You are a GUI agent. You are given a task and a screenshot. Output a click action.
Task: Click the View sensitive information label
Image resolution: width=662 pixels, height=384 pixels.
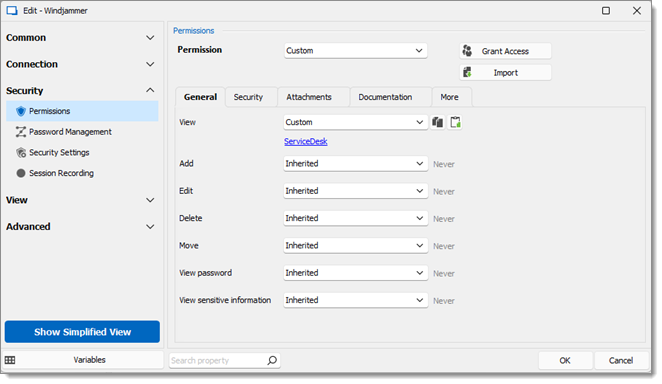[225, 300]
